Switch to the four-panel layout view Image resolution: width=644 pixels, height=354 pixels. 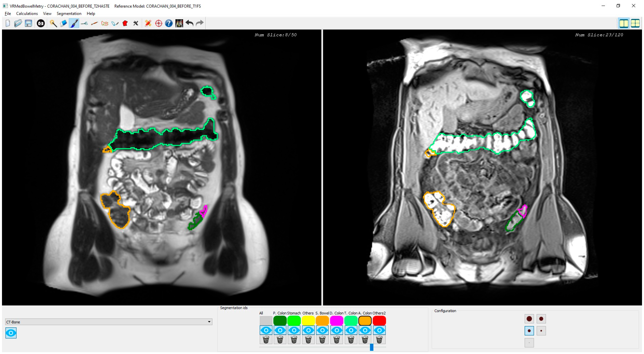[x=635, y=23]
